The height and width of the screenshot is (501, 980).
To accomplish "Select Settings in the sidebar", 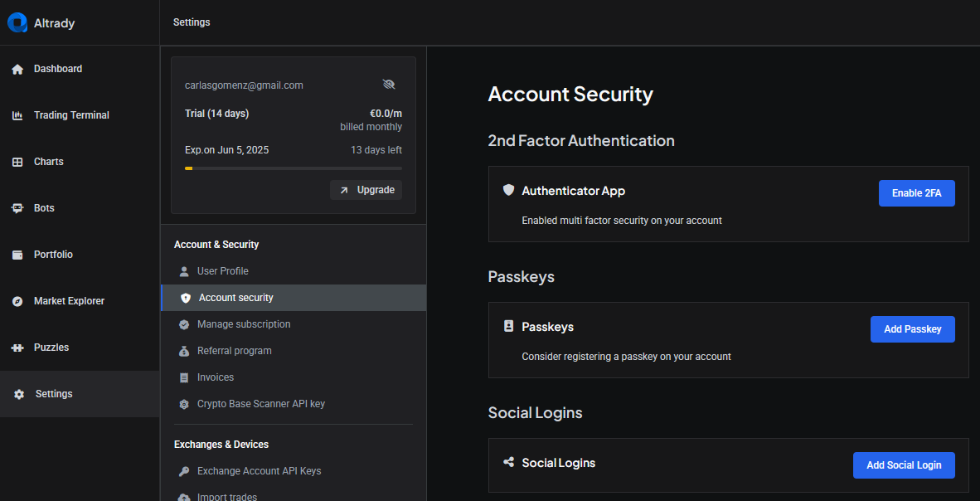I will 80,394.
